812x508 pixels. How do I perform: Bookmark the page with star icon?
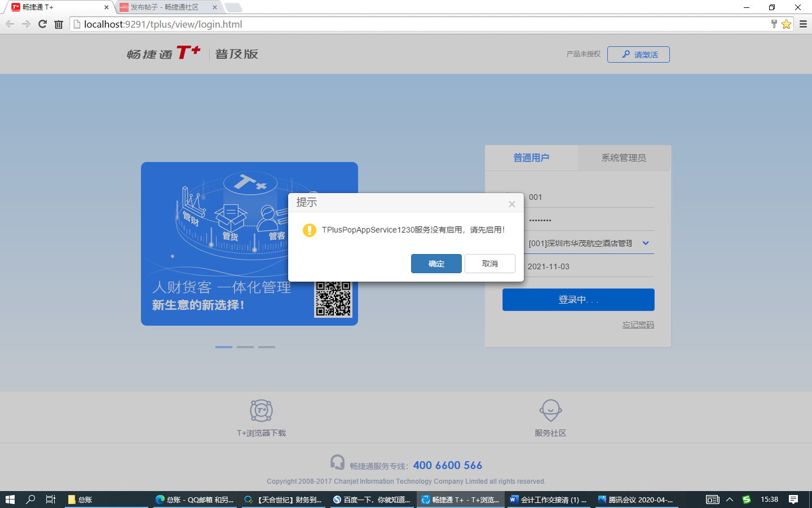tap(786, 24)
